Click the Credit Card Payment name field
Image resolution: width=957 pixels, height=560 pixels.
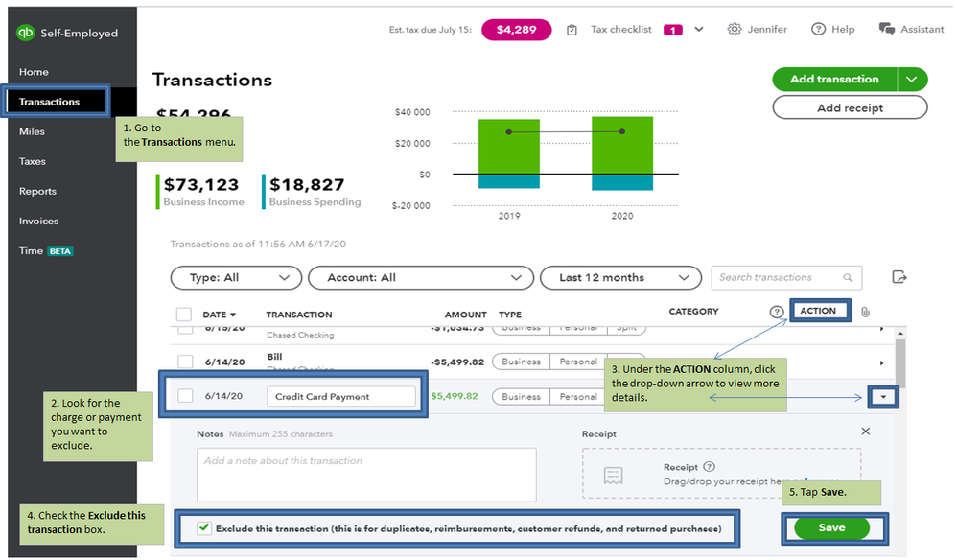[x=341, y=397]
